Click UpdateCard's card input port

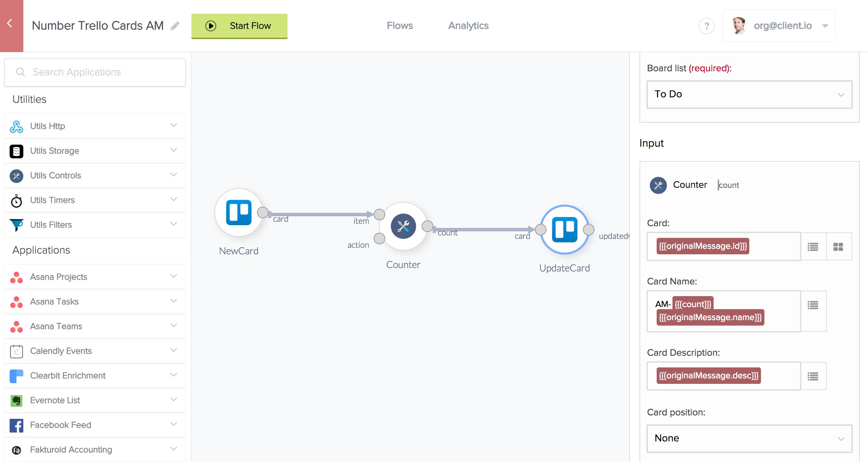point(541,230)
